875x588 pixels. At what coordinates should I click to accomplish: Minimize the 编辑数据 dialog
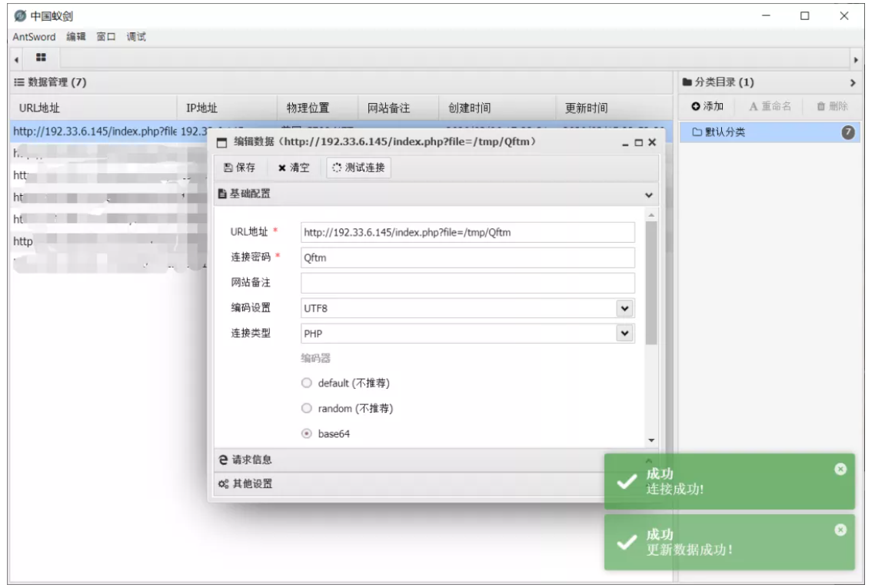[625, 144]
